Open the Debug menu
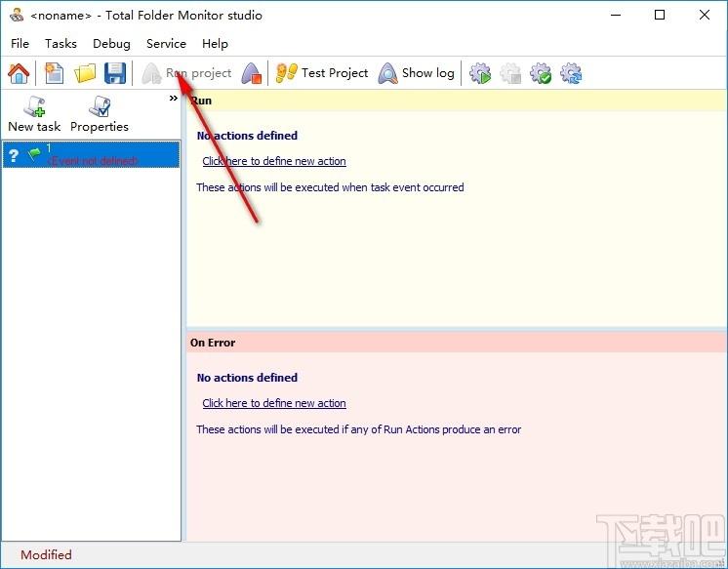 click(111, 44)
